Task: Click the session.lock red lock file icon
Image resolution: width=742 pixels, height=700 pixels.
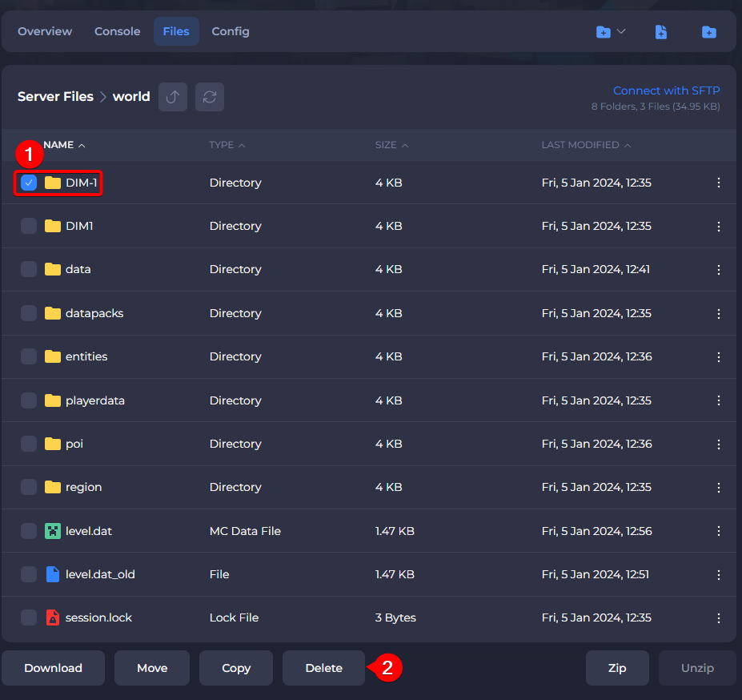Action: click(53, 618)
